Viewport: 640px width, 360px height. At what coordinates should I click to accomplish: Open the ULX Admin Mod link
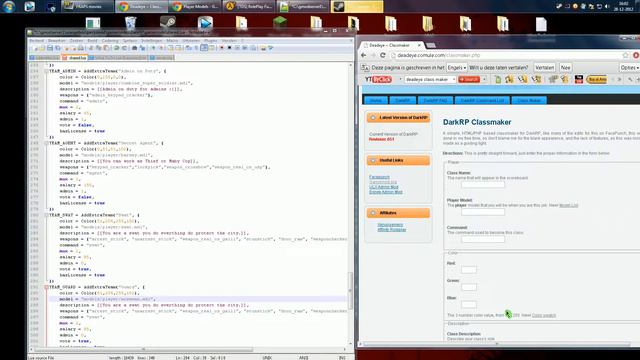click(x=384, y=187)
